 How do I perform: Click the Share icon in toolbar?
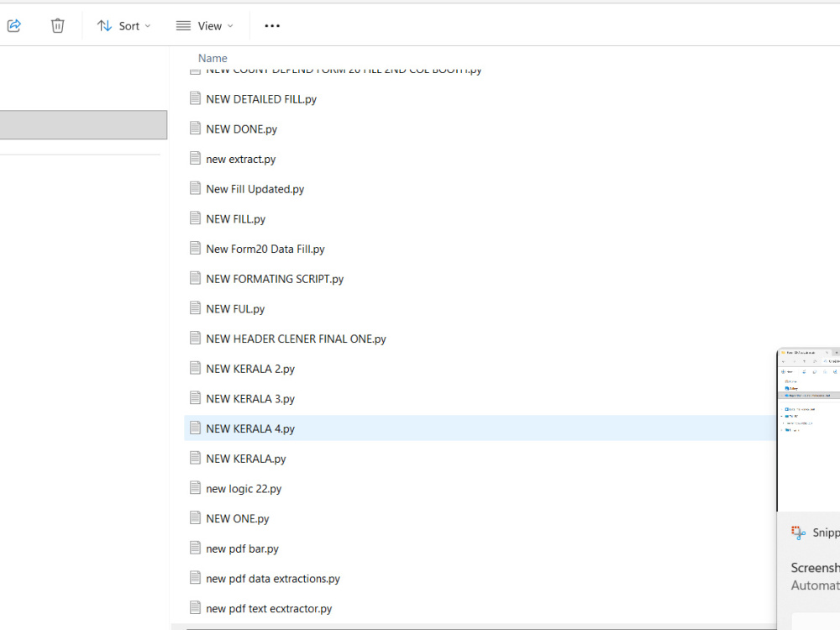[x=14, y=26]
